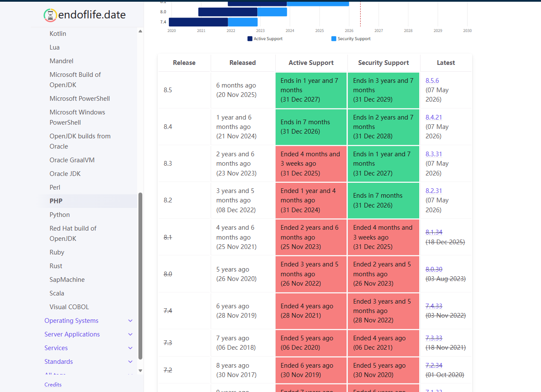This screenshot has height=392, width=541.
Task: Select Scala in the sidebar
Action: pos(57,293)
